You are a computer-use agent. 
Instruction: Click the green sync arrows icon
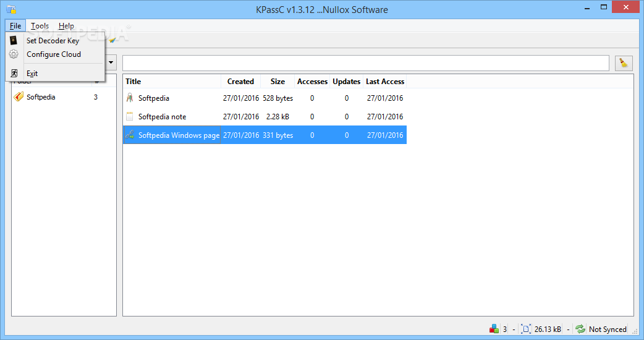[580, 329]
